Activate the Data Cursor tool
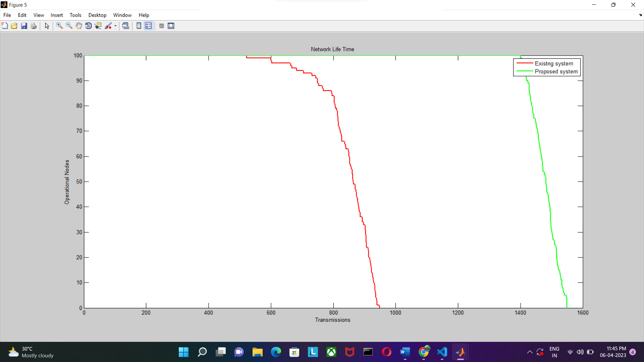The width and height of the screenshot is (644, 362). 98,25
